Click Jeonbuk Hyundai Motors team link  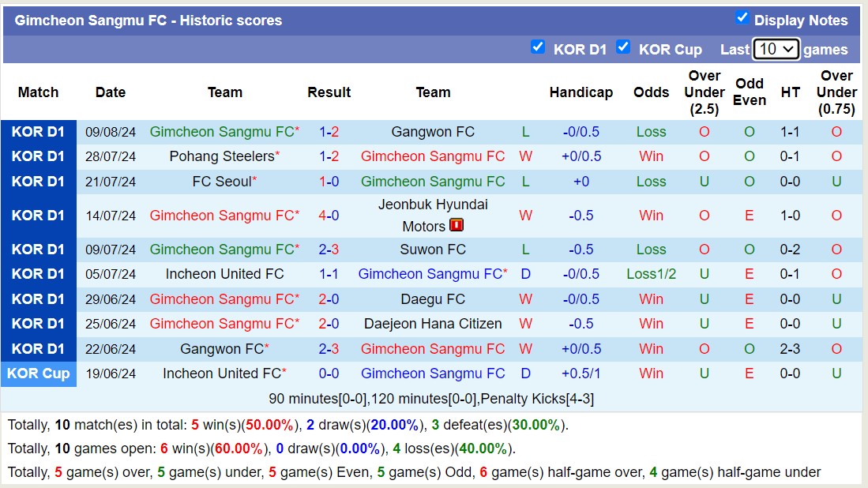(433, 205)
